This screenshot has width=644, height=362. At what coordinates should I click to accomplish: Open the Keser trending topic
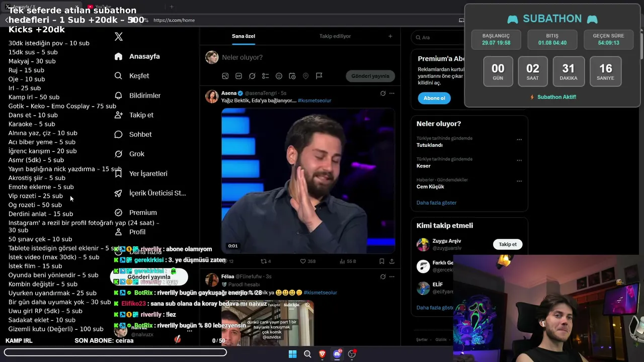coord(424,166)
